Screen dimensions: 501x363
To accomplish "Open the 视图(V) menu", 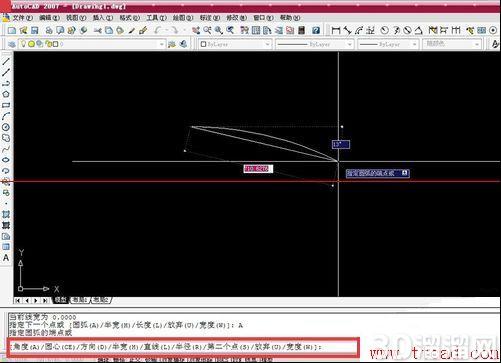I will pyautogui.click(x=76, y=18).
